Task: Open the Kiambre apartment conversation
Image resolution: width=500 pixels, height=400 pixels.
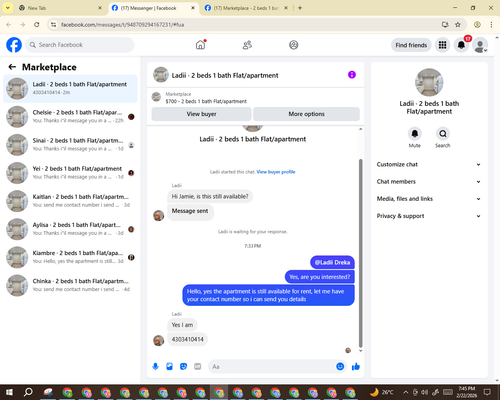Action: tap(70, 257)
